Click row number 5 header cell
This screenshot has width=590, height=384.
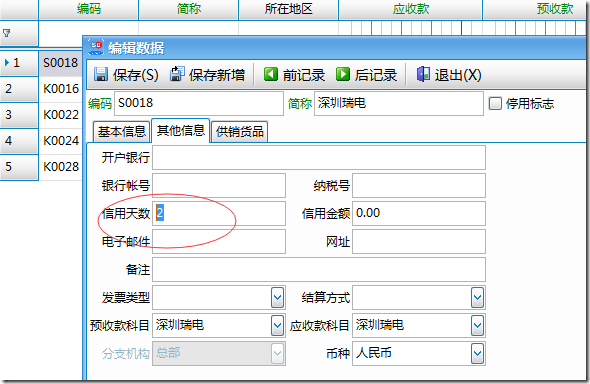19,167
